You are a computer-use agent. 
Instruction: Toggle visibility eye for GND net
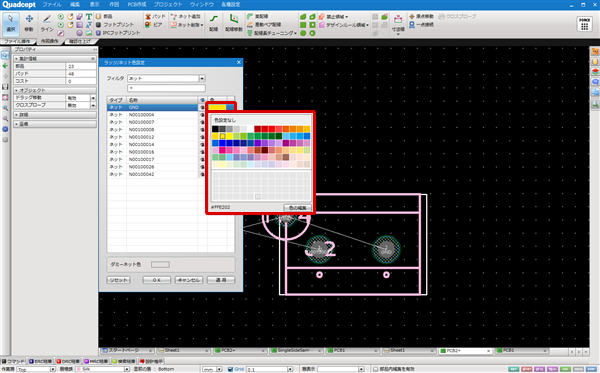[202, 108]
